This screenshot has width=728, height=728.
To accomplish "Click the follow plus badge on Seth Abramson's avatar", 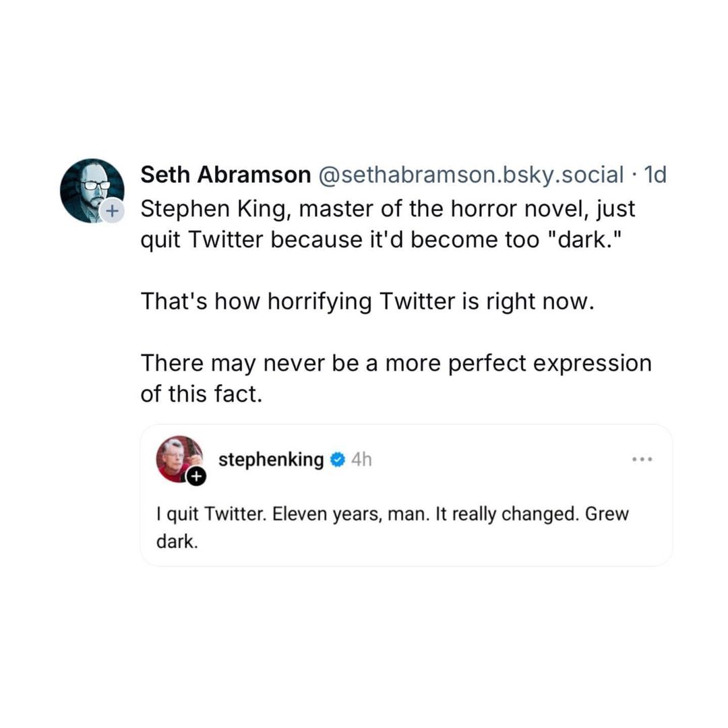I will [112, 211].
